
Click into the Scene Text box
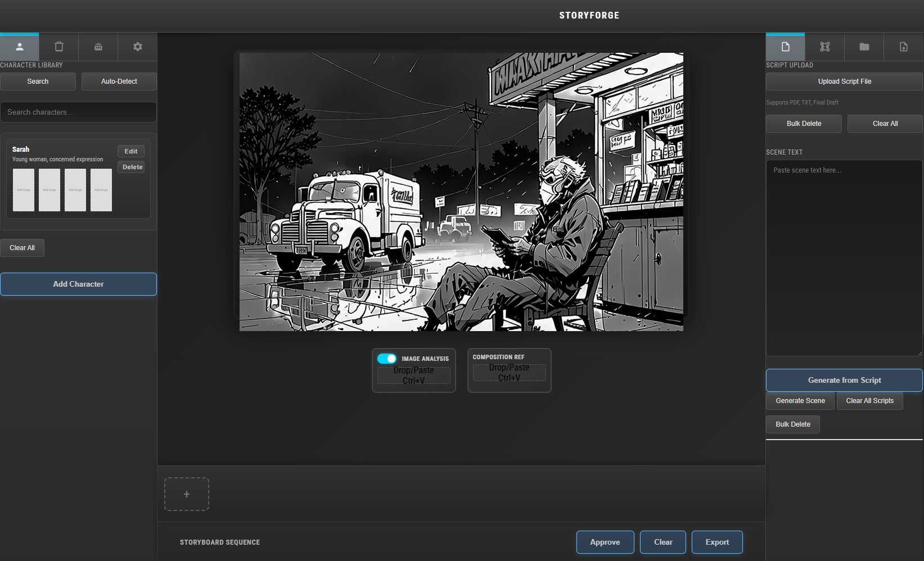click(844, 258)
